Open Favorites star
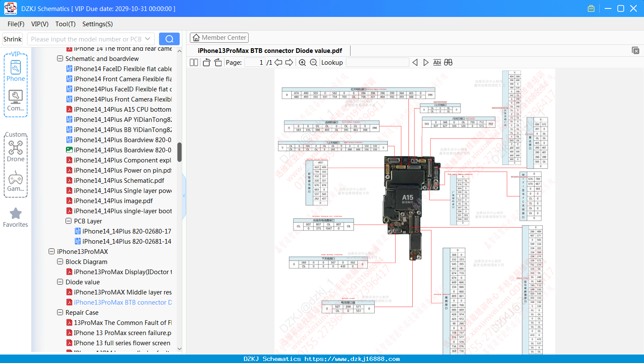Screen dimensions: 644x363 pos(16,217)
